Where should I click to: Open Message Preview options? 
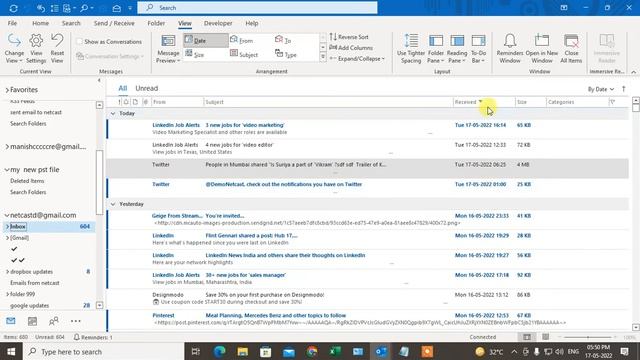point(168,49)
